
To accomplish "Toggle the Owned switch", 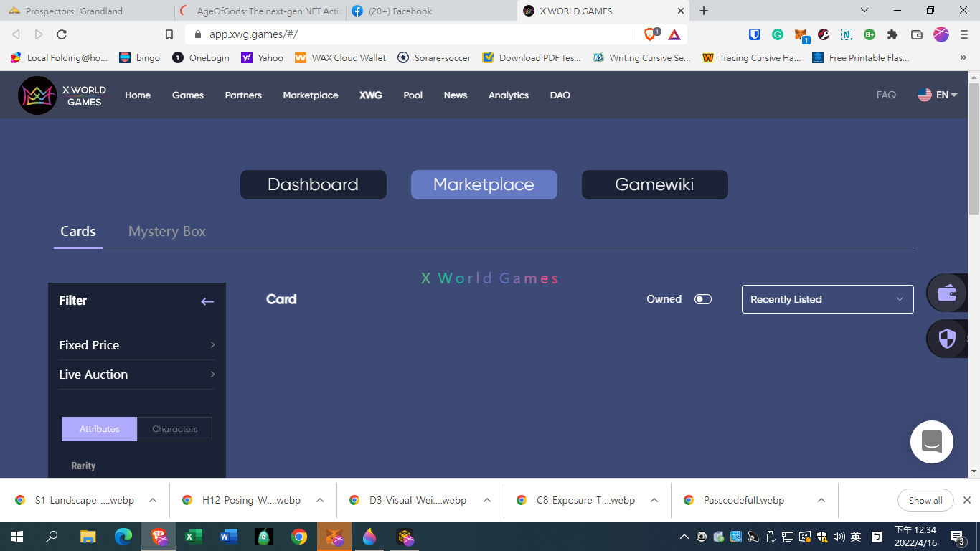I will [x=703, y=299].
